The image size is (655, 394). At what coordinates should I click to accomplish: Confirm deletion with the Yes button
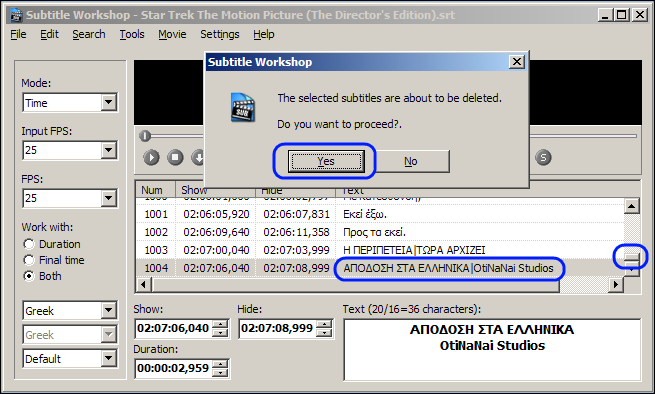click(x=326, y=161)
